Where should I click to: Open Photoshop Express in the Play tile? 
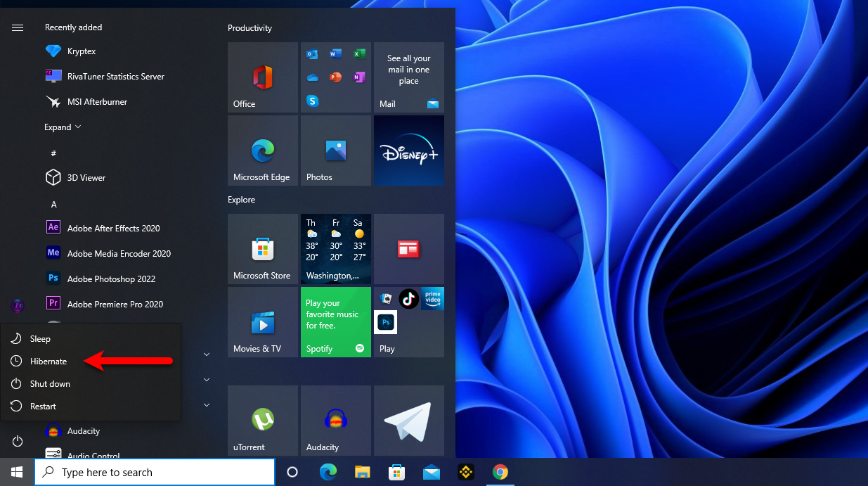pyautogui.click(x=385, y=322)
